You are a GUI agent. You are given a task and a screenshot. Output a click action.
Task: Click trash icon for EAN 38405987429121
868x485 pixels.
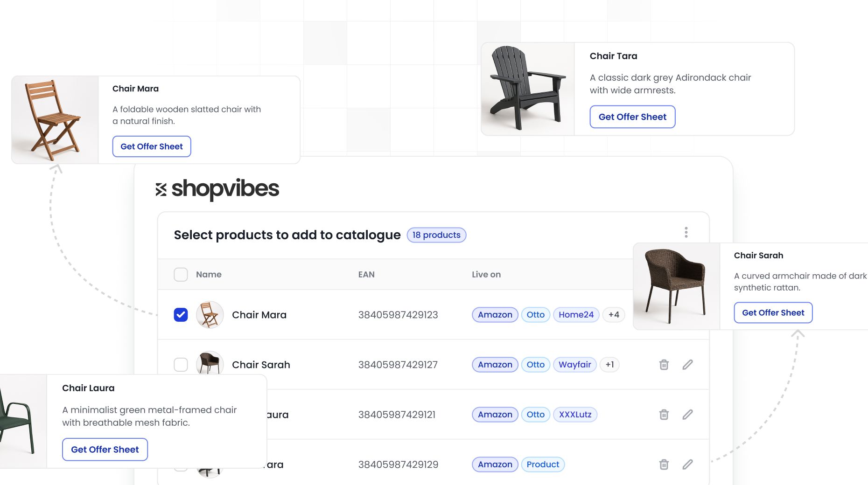pyautogui.click(x=664, y=415)
